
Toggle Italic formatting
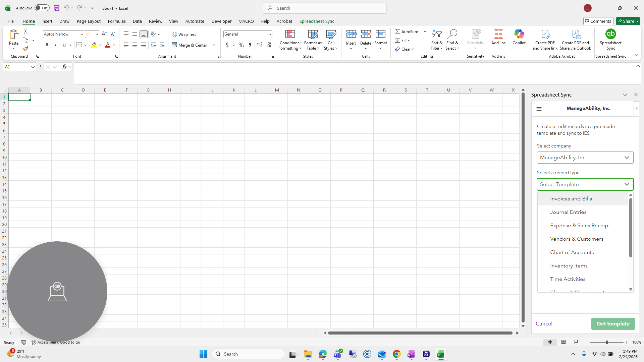coord(55,45)
